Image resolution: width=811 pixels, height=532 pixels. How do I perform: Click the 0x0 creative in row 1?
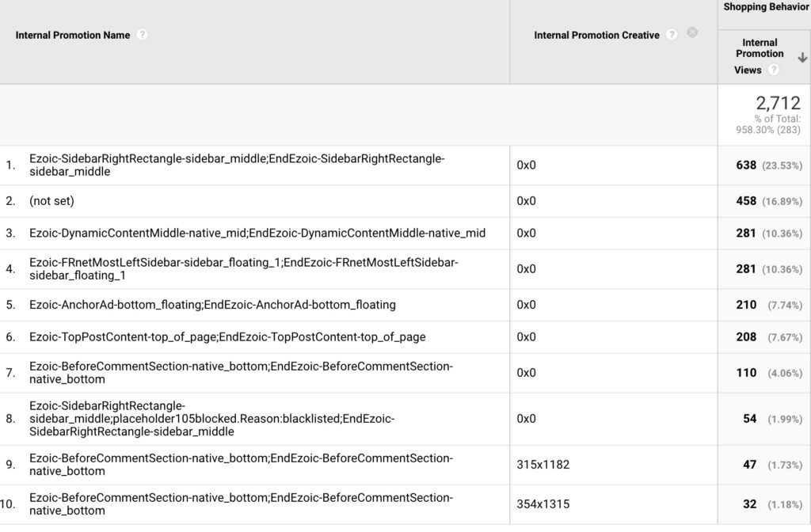pyautogui.click(x=526, y=165)
